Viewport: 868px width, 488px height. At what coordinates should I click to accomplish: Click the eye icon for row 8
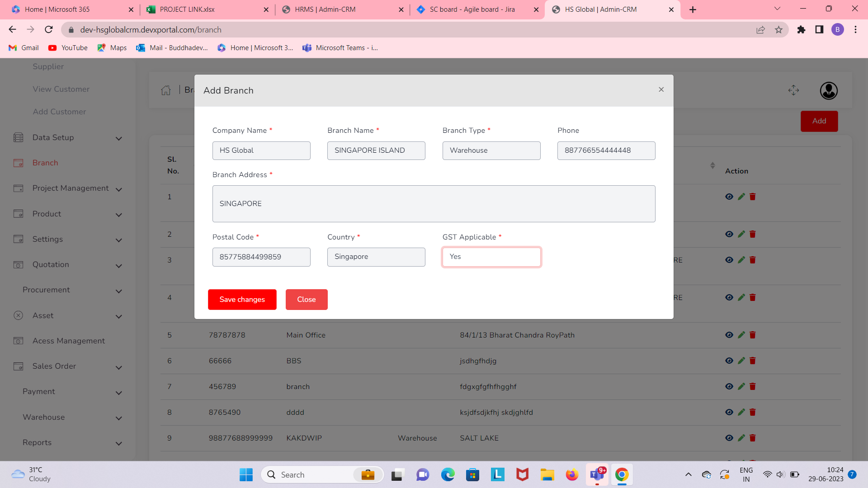coord(729,412)
